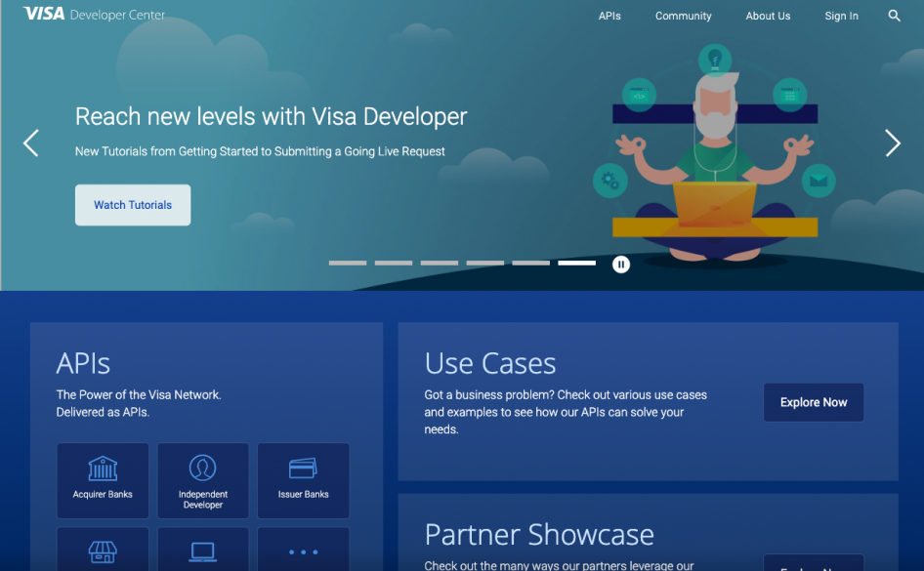The height and width of the screenshot is (571, 924).
Task: Select the third carousel slide indicator
Action: click(440, 264)
